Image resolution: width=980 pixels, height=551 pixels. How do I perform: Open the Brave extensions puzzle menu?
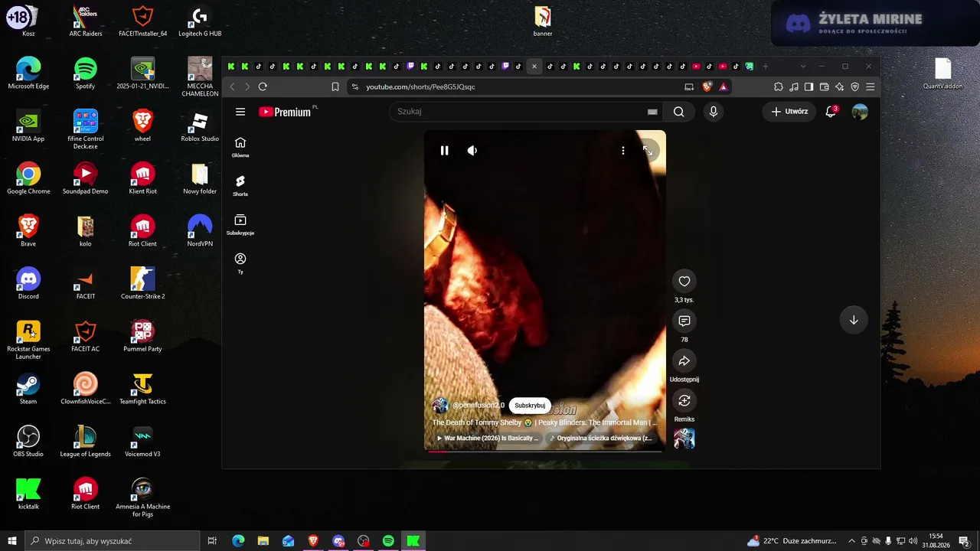779,87
